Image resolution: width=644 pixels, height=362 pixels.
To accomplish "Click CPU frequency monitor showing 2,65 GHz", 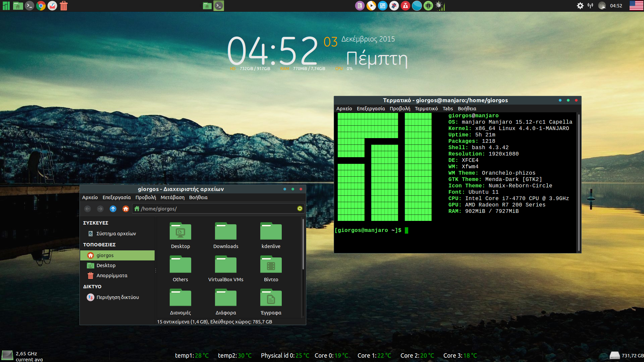I will pos(23,356).
